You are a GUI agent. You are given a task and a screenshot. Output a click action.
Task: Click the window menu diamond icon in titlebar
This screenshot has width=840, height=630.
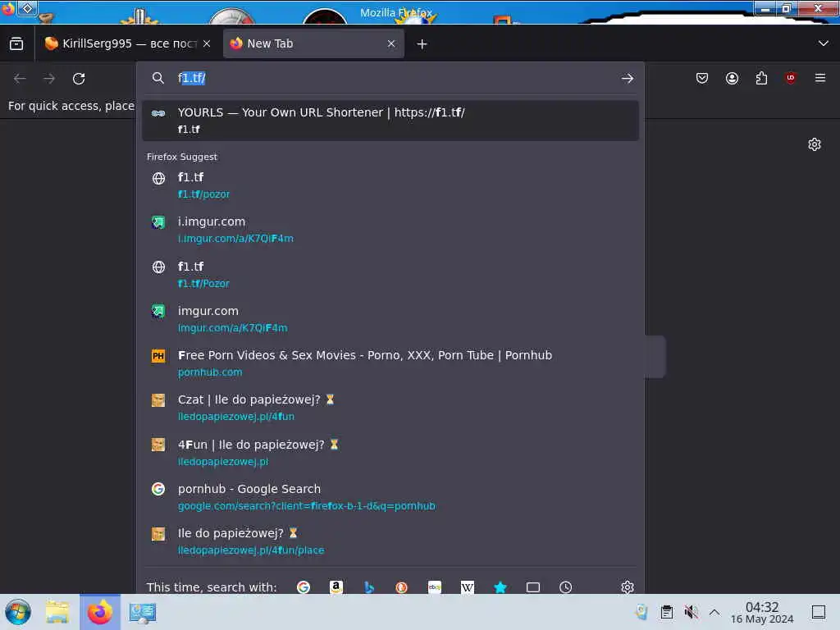click(27, 8)
